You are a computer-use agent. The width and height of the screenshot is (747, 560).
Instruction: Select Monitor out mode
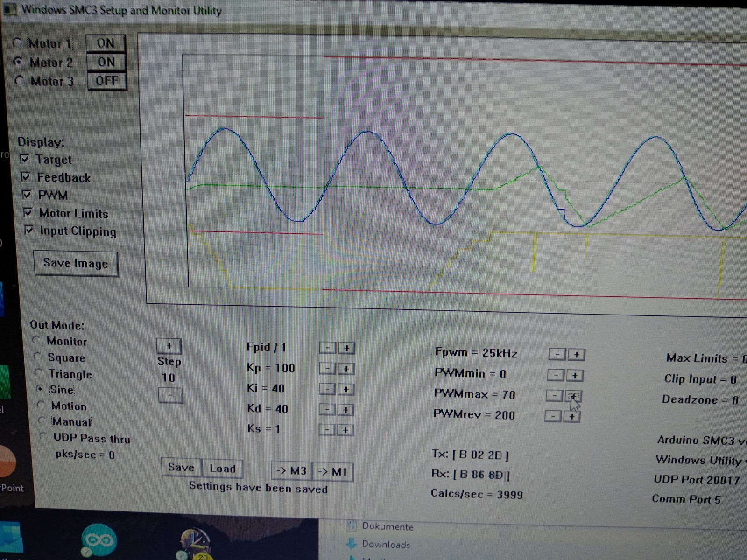tap(36, 340)
